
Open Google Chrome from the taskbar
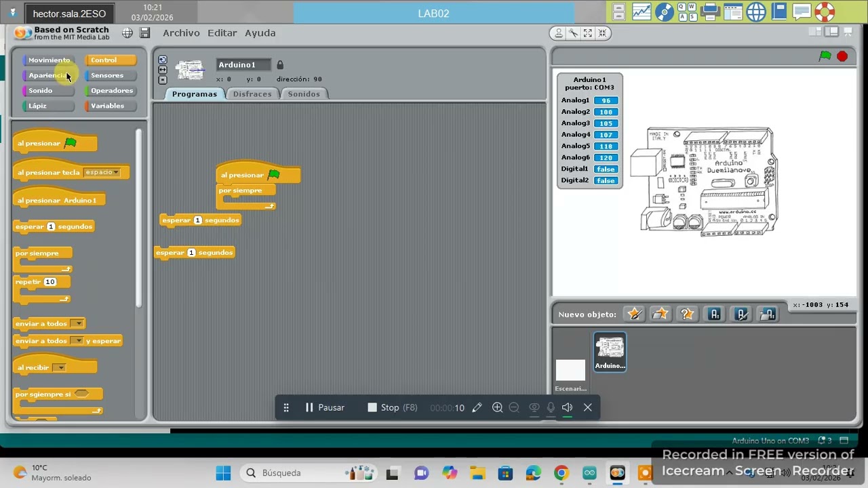point(561,472)
